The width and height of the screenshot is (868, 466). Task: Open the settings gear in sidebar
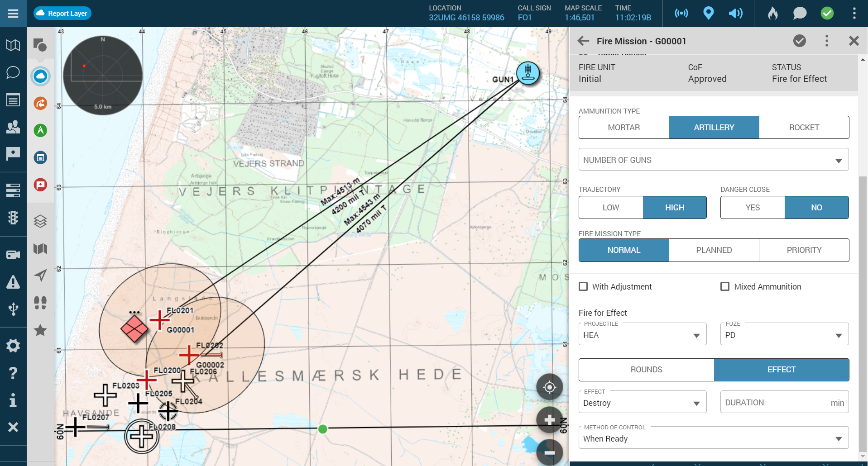coord(13,346)
